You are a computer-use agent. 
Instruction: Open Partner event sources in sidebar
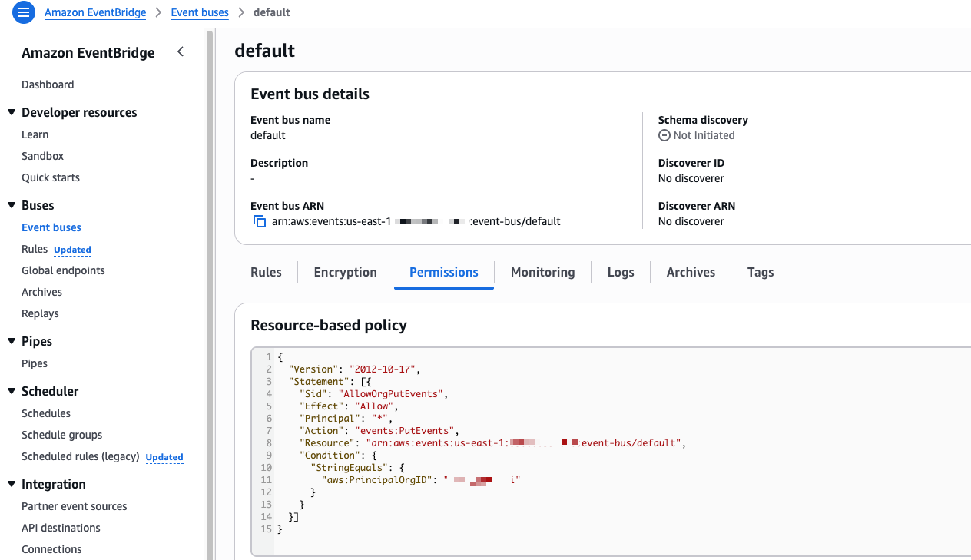click(75, 506)
